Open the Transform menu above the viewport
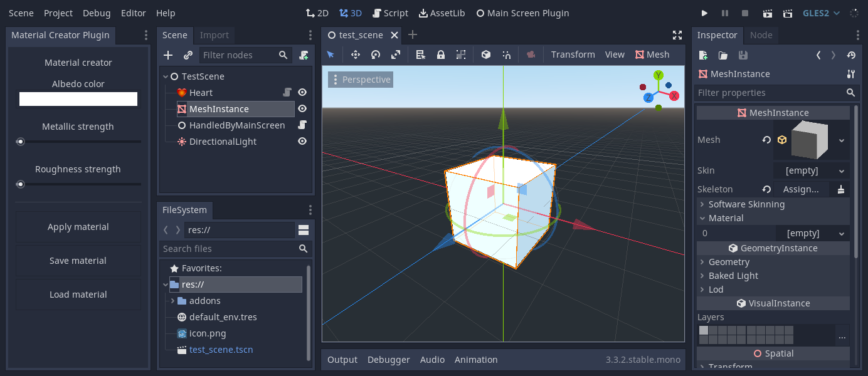The width and height of the screenshot is (868, 376). (573, 55)
